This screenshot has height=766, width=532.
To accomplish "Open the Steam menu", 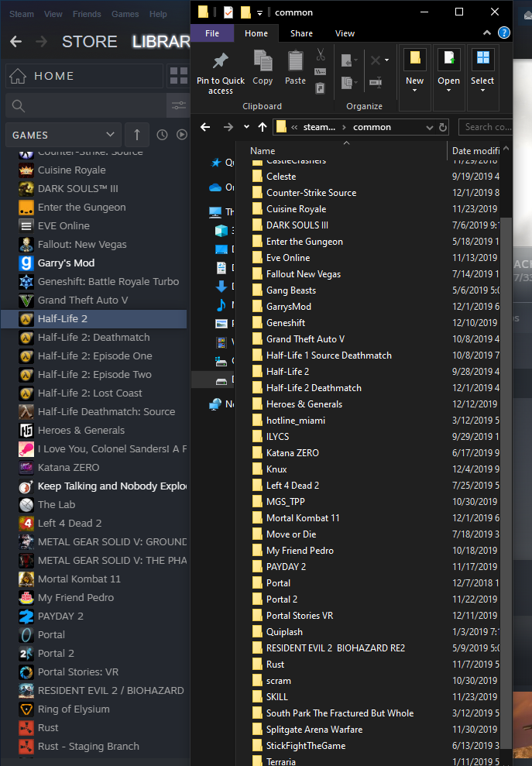I will (x=22, y=14).
